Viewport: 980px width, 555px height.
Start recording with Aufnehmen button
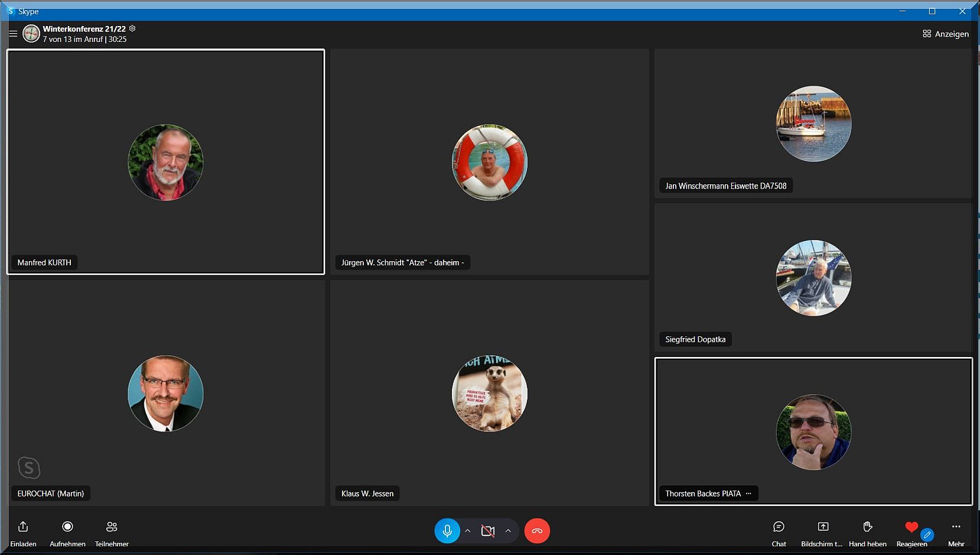[x=67, y=527]
